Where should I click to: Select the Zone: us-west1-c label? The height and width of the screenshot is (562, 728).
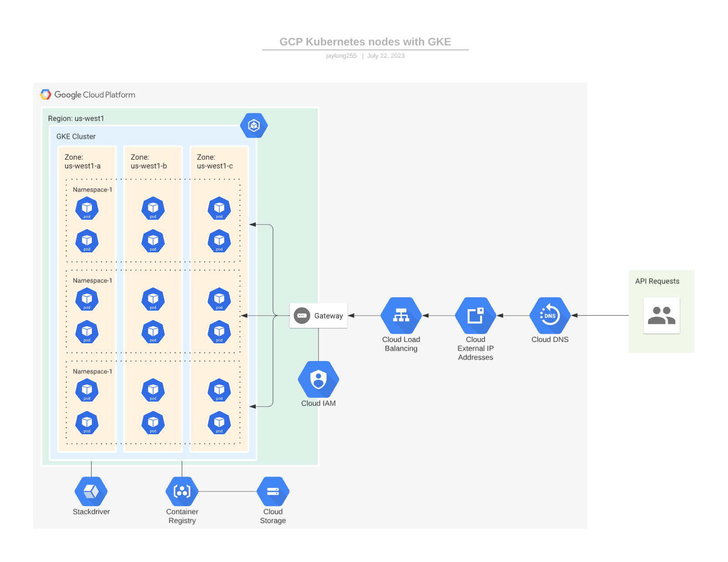215,162
